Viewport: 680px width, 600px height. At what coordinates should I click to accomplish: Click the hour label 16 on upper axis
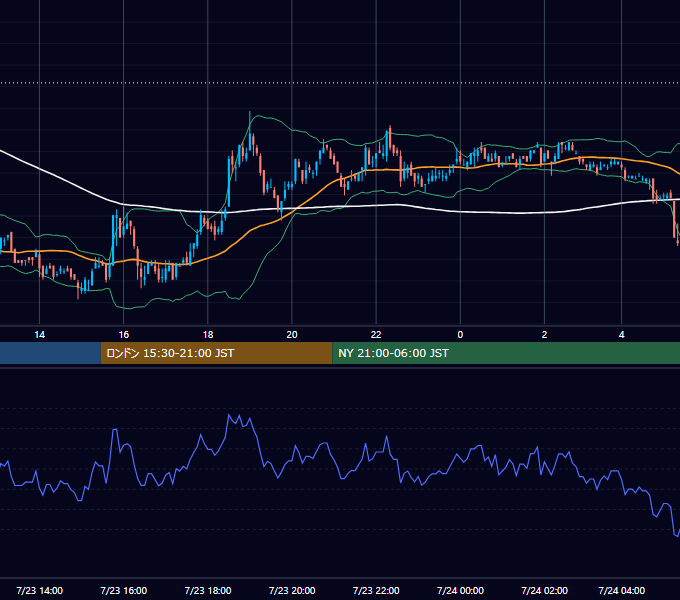point(124,335)
